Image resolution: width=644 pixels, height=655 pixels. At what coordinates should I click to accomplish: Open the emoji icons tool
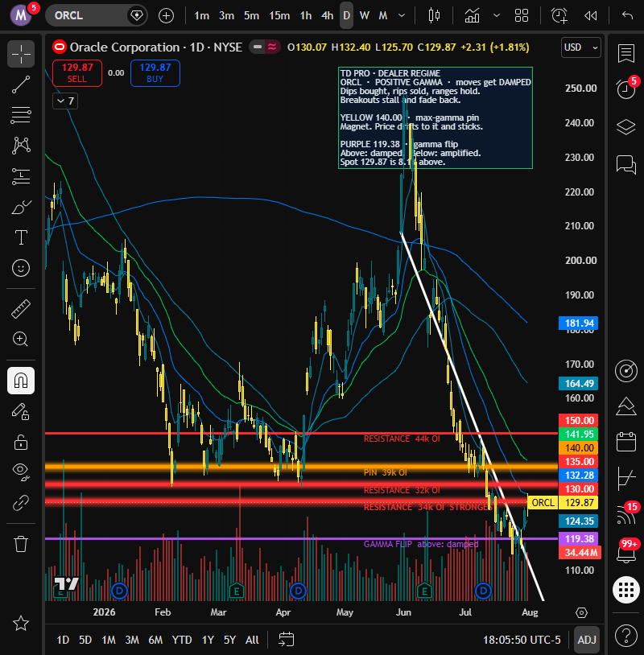coord(20,268)
